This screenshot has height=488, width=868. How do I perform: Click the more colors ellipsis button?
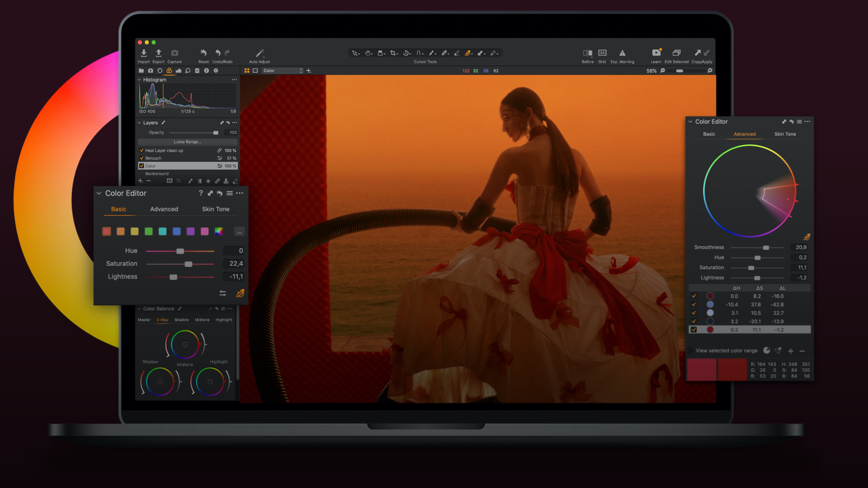[x=239, y=231]
